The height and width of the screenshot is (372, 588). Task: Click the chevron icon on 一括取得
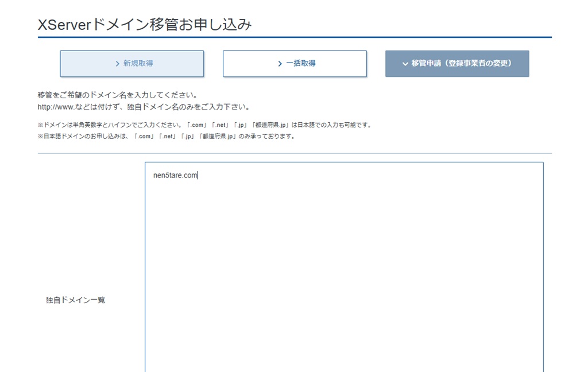(x=280, y=64)
